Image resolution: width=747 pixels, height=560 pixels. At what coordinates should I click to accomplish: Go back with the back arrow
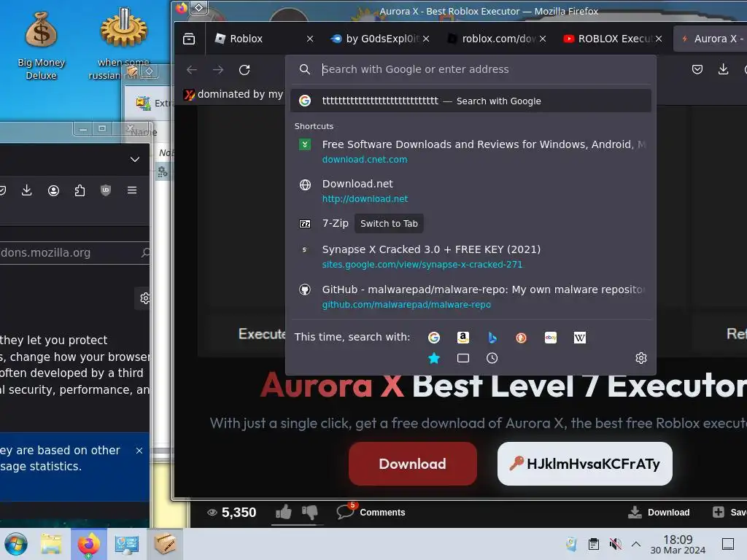[x=192, y=70]
